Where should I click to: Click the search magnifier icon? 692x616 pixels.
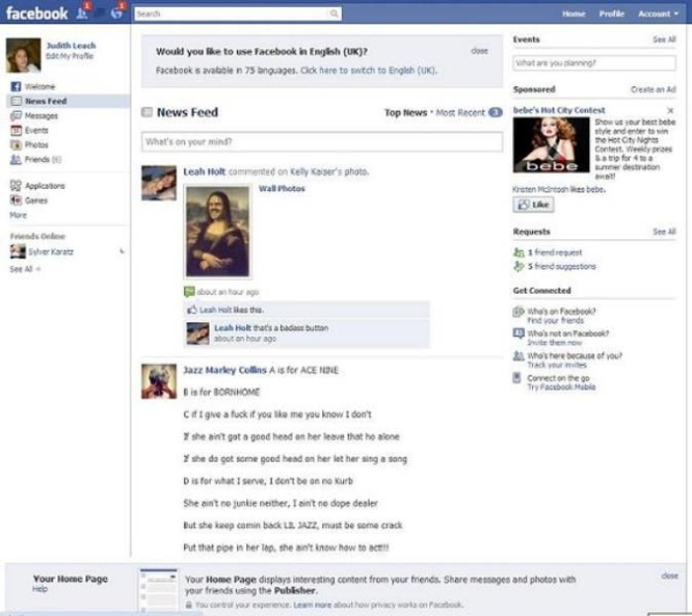(x=335, y=14)
